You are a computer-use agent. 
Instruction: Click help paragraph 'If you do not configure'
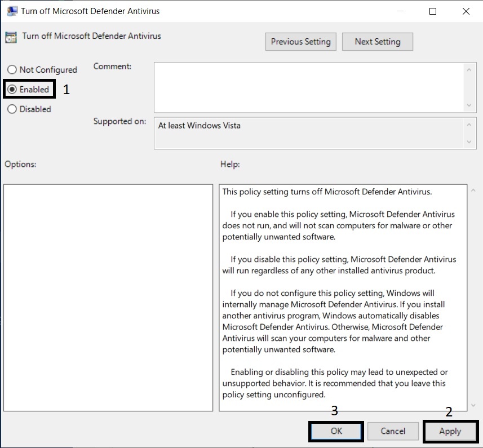point(334,321)
